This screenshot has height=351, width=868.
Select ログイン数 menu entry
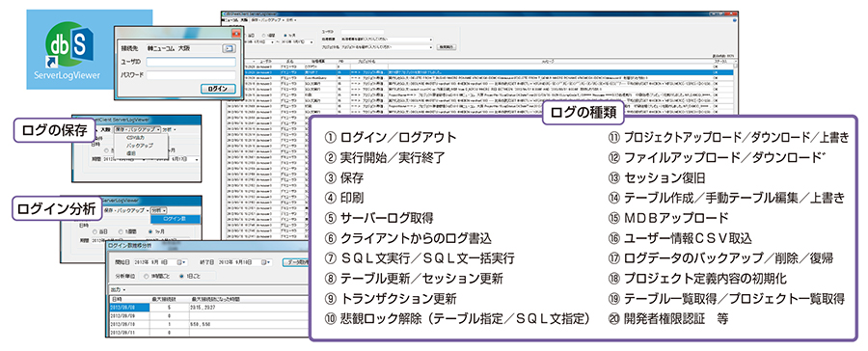coord(175,219)
